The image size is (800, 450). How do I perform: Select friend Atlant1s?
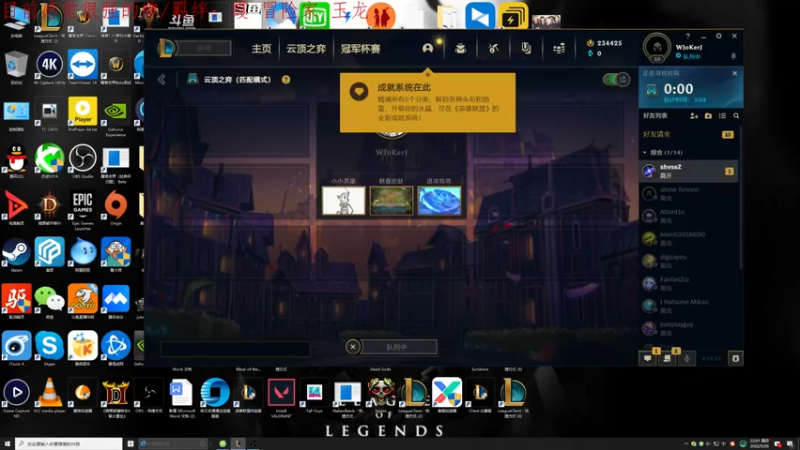688,216
